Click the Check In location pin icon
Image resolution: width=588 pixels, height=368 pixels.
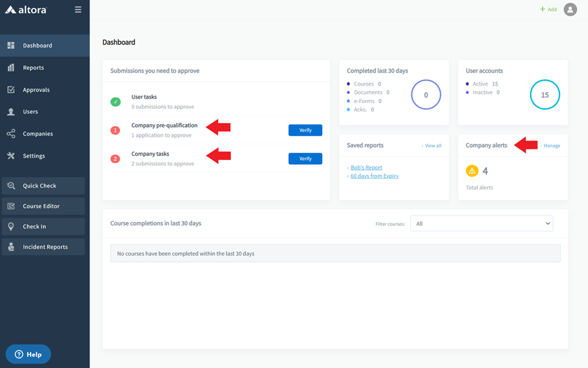(11, 227)
